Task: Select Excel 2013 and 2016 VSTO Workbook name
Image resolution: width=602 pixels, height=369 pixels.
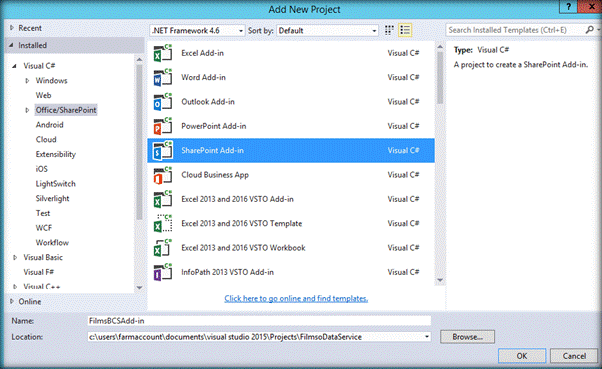Action: click(x=243, y=248)
